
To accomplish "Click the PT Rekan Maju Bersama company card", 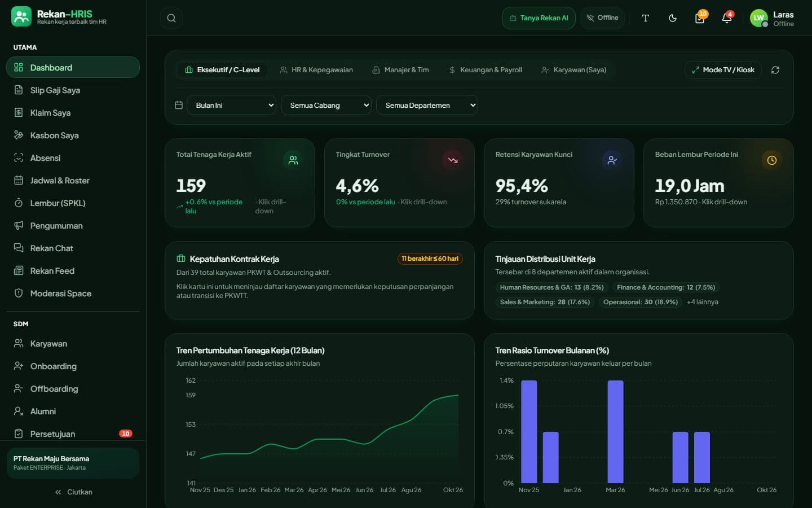I will tap(73, 463).
